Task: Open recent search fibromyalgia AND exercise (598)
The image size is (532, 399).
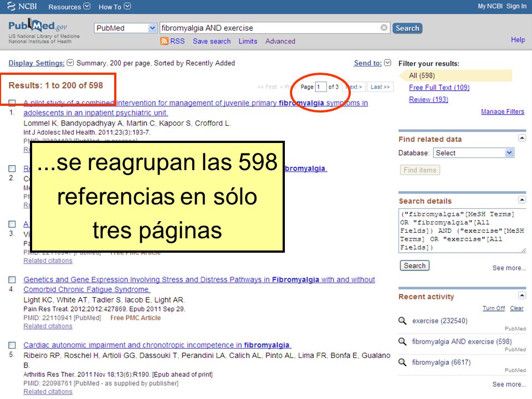Action: [x=462, y=341]
